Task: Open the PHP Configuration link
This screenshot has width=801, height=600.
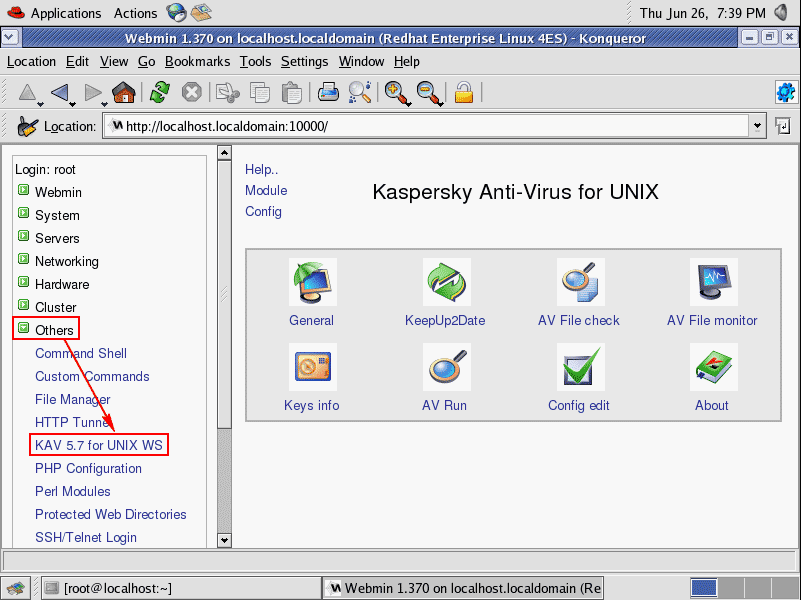Action: [x=88, y=468]
